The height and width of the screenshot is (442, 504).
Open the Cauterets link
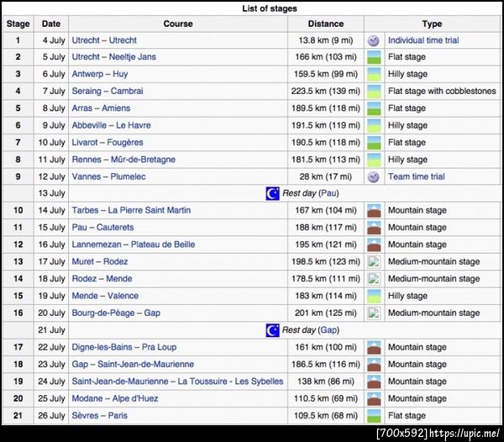point(115,227)
